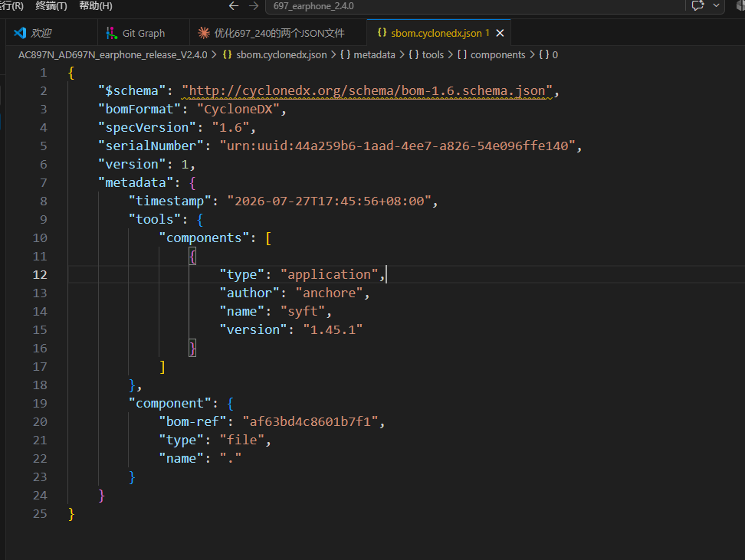Open the AC897N_AD697N_earphone_release_V2.4.0 breadcrumb folder

(113, 54)
